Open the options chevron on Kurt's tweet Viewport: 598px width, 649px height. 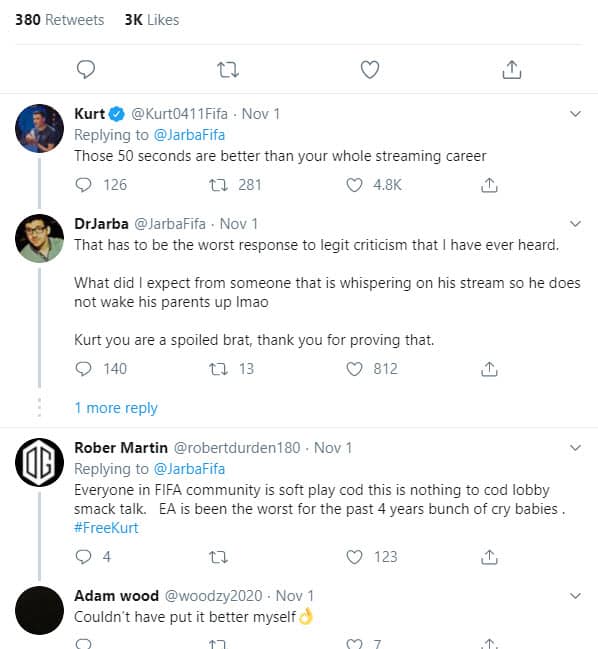(x=575, y=114)
